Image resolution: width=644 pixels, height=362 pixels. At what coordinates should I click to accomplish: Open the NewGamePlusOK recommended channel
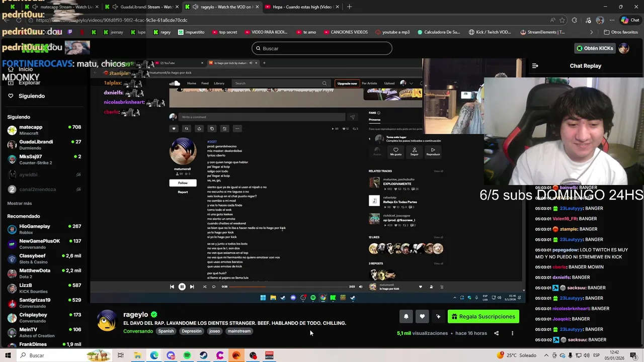pyautogui.click(x=44, y=244)
